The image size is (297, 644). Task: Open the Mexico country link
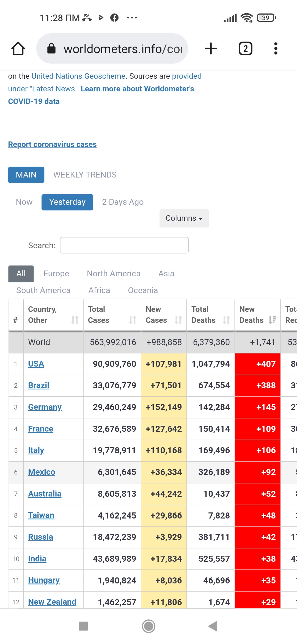(x=42, y=472)
